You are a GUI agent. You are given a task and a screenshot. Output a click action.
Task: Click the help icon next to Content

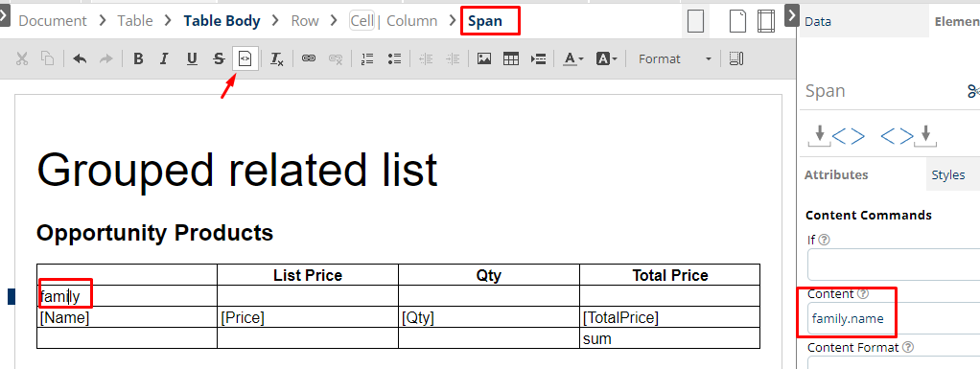pyautogui.click(x=863, y=293)
